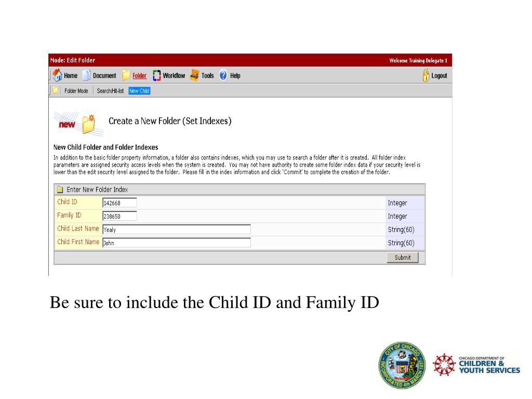Click the City of Chicago seal logo
532x399 pixels.
click(x=402, y=365)
